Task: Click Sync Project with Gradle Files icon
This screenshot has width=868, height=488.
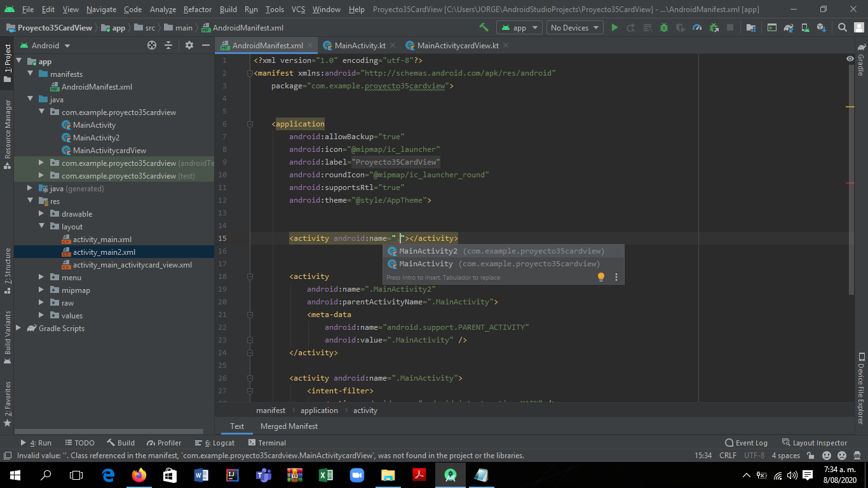Action: click(x=789, y=28)
